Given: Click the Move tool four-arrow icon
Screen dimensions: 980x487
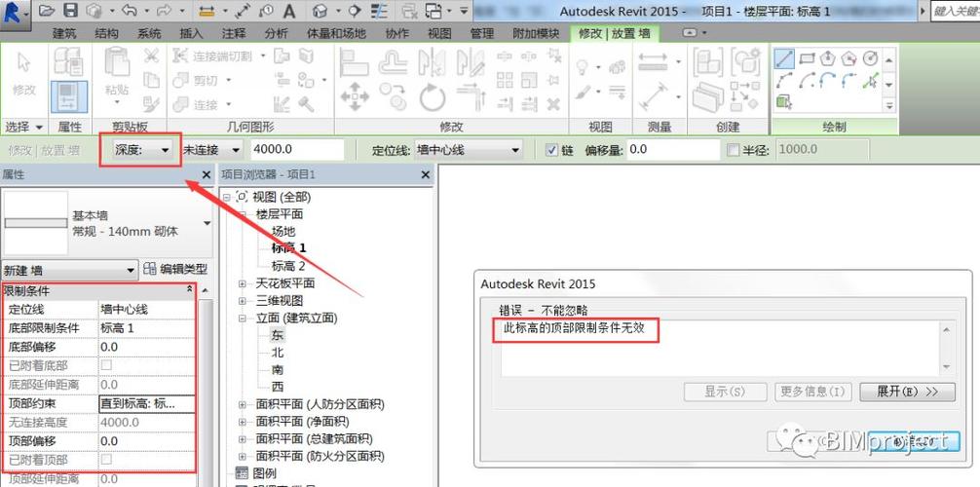Looking at the screenshot, I should (x=355, y=96).
